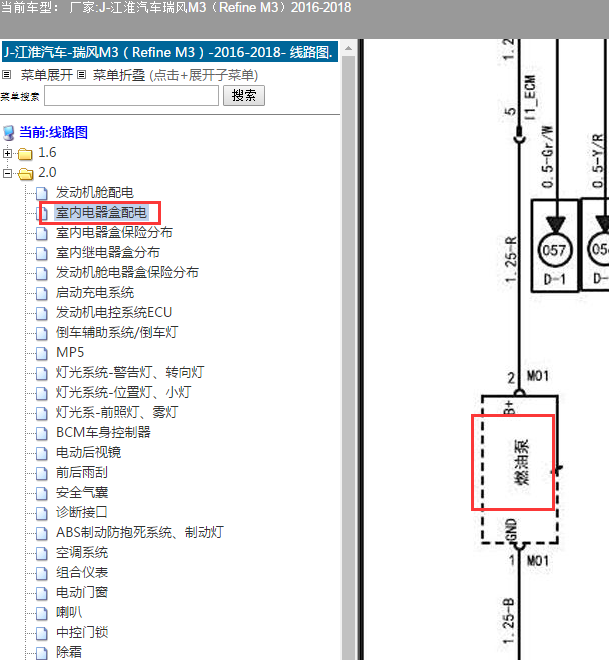This screenshot has width=609, height=660.
Task: Open 室内电器盒保险分布 page
Action: 114,232
